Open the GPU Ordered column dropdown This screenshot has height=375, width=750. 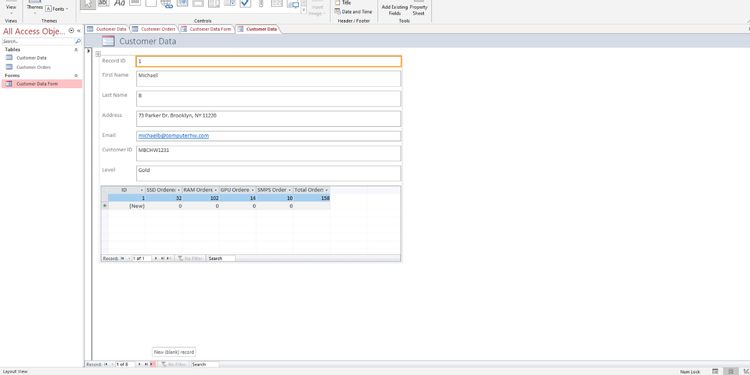[253, 190]
